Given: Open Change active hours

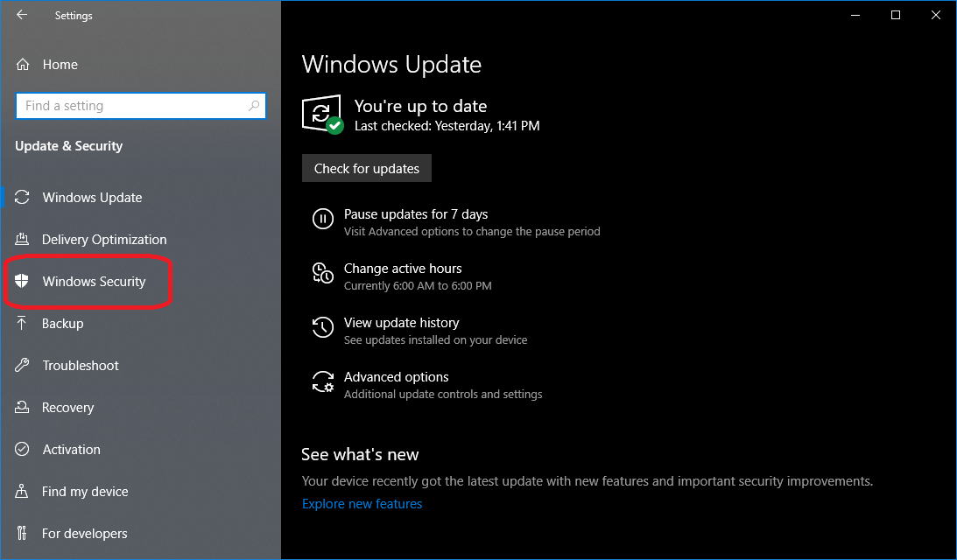Looking at the screenshot, I should (x=403, y=269).
